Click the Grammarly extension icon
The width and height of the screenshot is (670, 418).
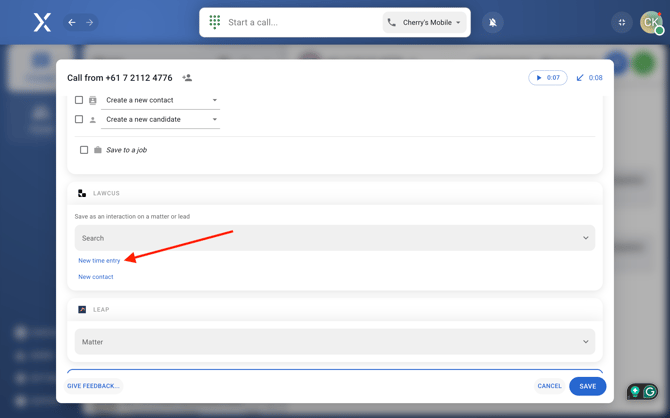click(x=650, y=392)
